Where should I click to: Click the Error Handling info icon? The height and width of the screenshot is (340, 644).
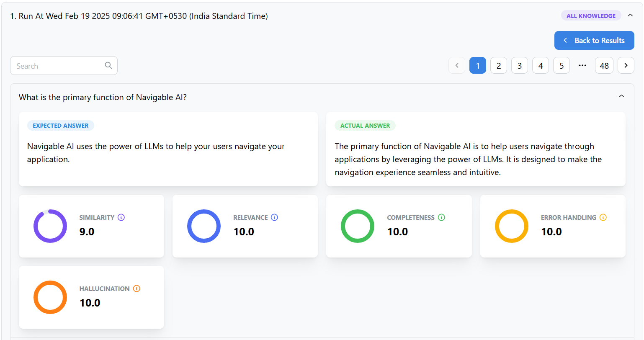[x=603, y=217]
